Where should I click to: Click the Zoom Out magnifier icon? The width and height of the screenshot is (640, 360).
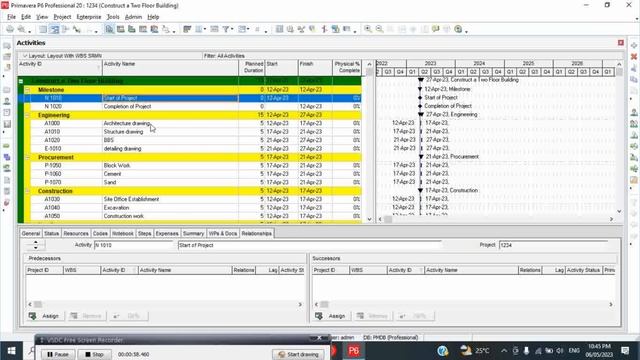pyautogui.click(x=379, y=29)
